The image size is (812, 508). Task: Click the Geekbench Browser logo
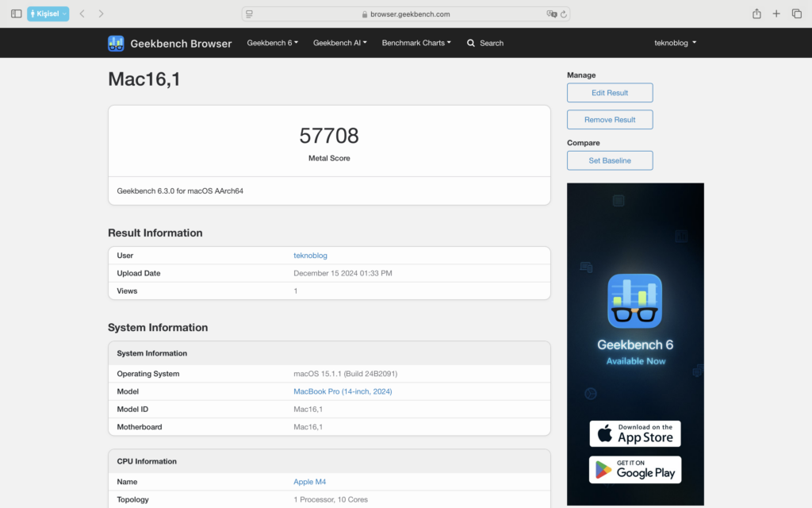click(x=170, y=43)
